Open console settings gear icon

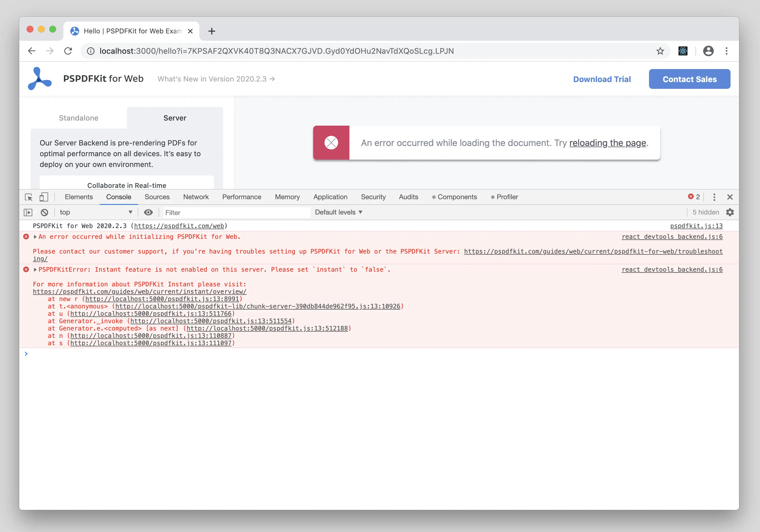click(730, 213)
